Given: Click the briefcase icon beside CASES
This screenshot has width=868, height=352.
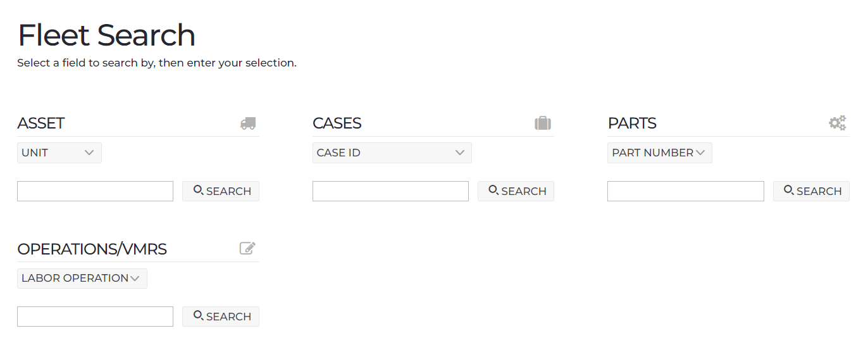Looking at the screenshot, I should [543, 123].
